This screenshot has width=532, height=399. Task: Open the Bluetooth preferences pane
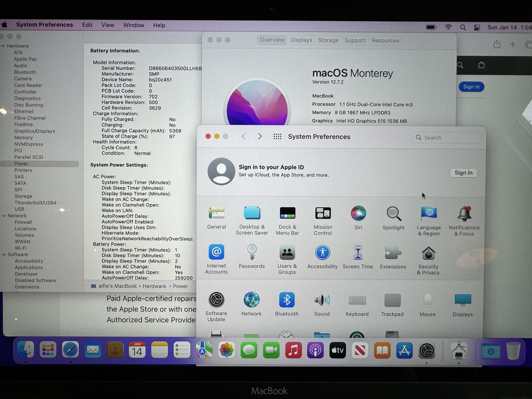coord(287,304)
